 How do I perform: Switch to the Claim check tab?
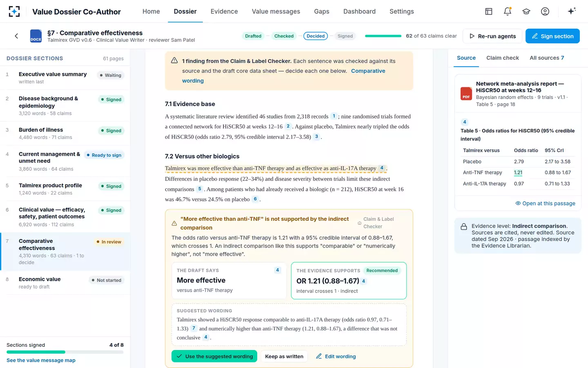503,58
